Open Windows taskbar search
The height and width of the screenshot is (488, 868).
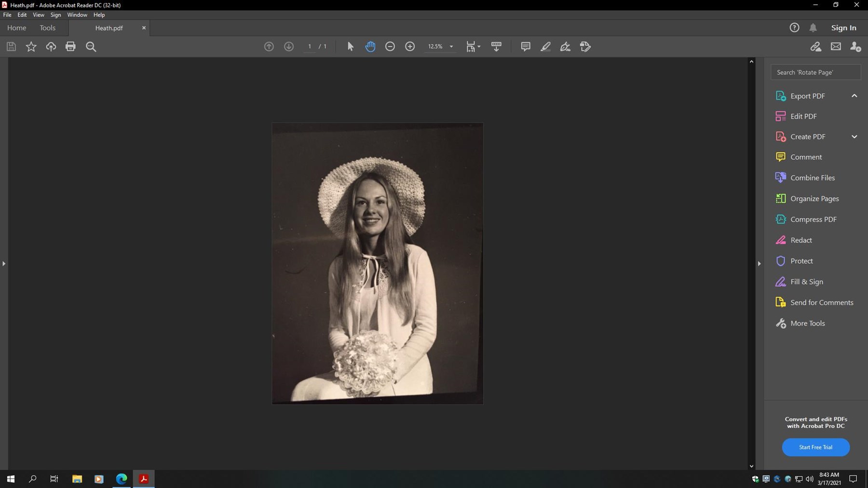point(33,479)
